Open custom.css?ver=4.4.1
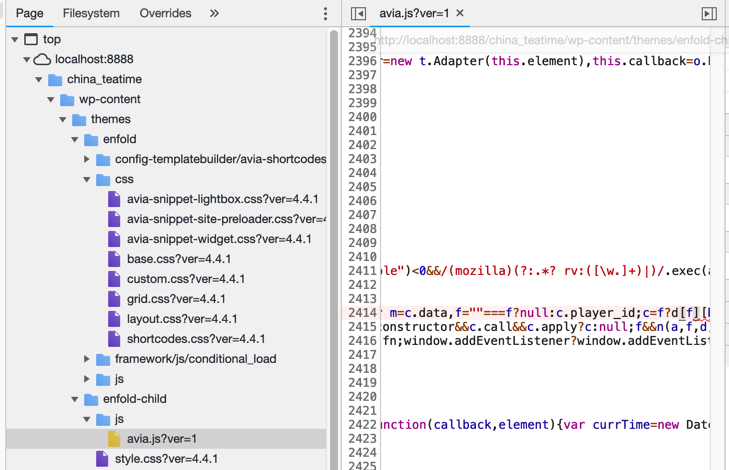729x470 pixels. click(x=186, y=279)
